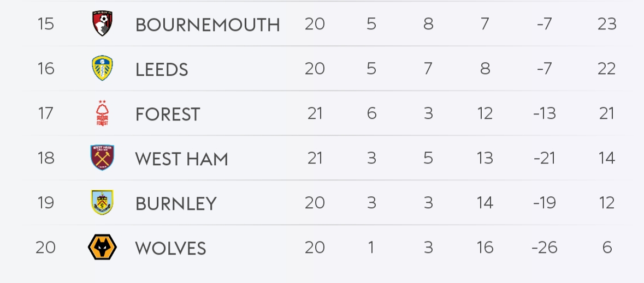
Task: Open the BURNLEY team name link
Action: (x=176, y=203)
